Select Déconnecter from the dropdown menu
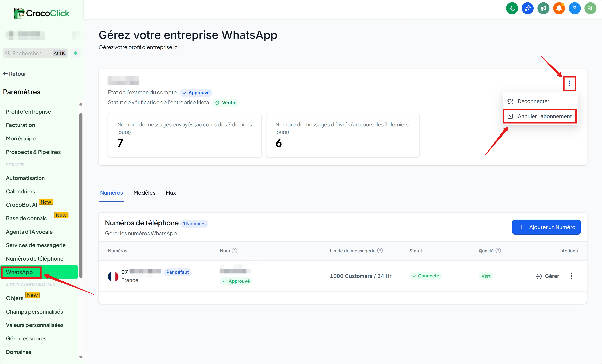This screenshot has height=364, width=602. (540, 101)
